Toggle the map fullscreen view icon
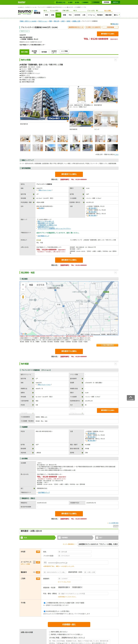 (115, 285)
